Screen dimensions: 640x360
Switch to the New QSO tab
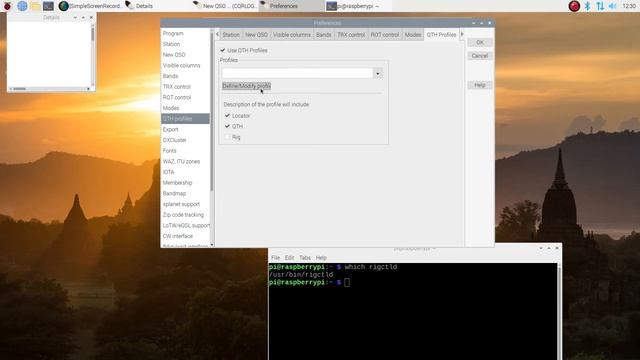tap(256, 35)
